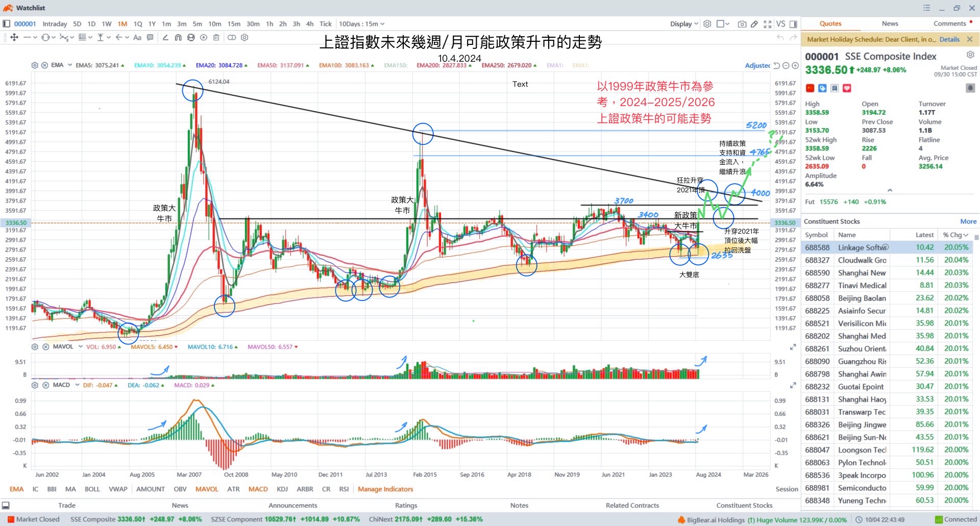This screenshot has height=526, width=980.
Task: Click the Adjusted price setting
Action: point(757,65)
